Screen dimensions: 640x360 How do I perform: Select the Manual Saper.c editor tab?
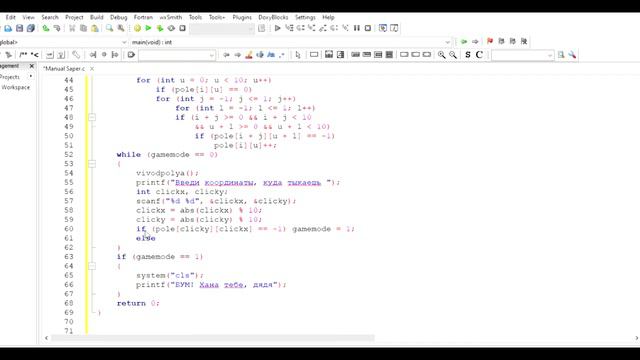(64, 69)
